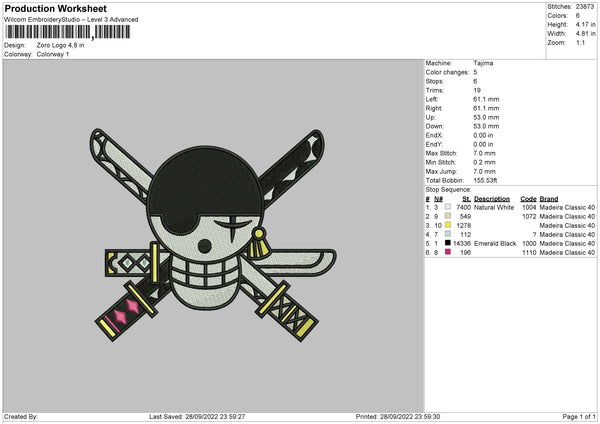Image resolution: width=600 pixels, height=424 pixels.
Task: Click the 'Page 1 of 1' footer text
Action: [579, 416]
